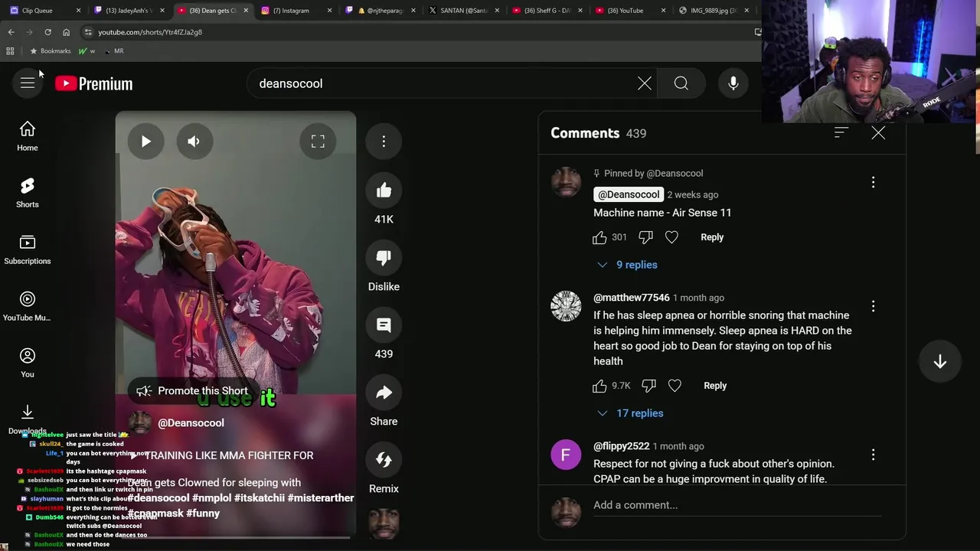Open options for flippy2522's comment
This screenshot has height=551, width=980.
[873, 455]
